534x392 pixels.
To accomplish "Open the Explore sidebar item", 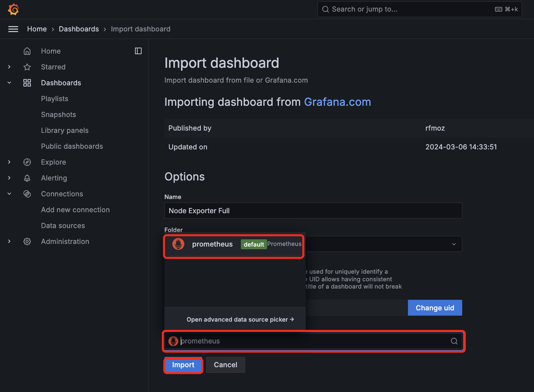I will (54, 162).
